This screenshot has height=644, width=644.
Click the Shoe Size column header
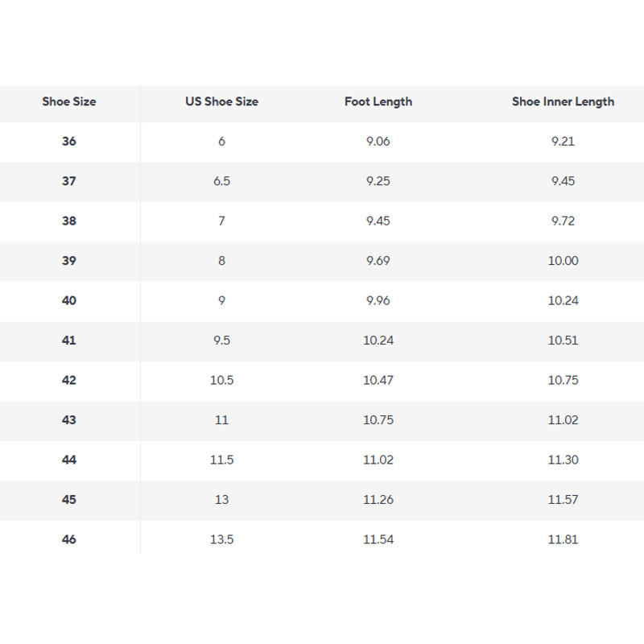[x=69, y=101]
